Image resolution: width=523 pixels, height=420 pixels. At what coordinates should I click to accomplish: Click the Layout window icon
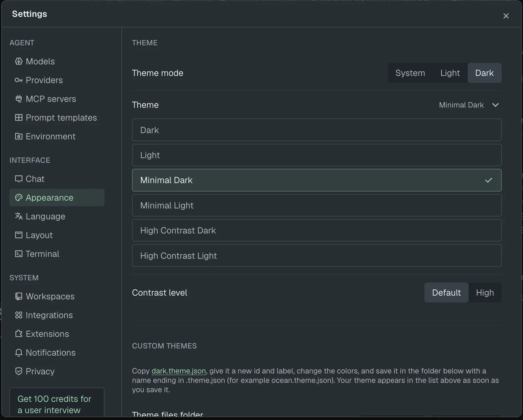point(19,235)
